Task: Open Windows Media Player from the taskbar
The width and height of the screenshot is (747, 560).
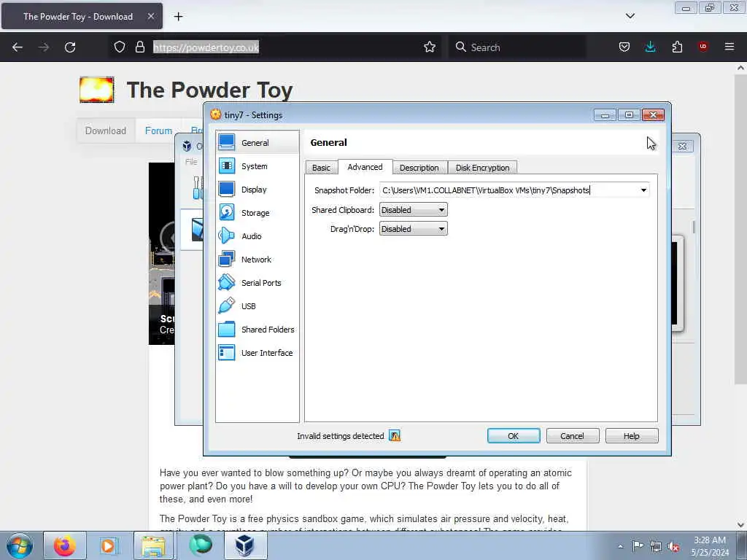Action: [108, 545]
